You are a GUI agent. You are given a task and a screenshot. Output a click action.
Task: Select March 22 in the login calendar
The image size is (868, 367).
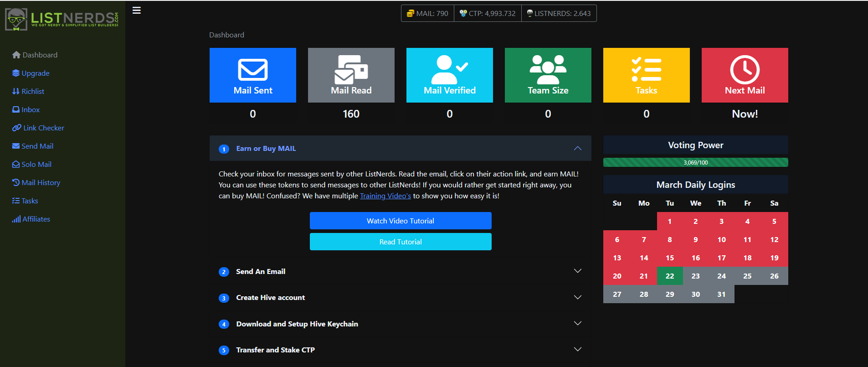point(670,276)
